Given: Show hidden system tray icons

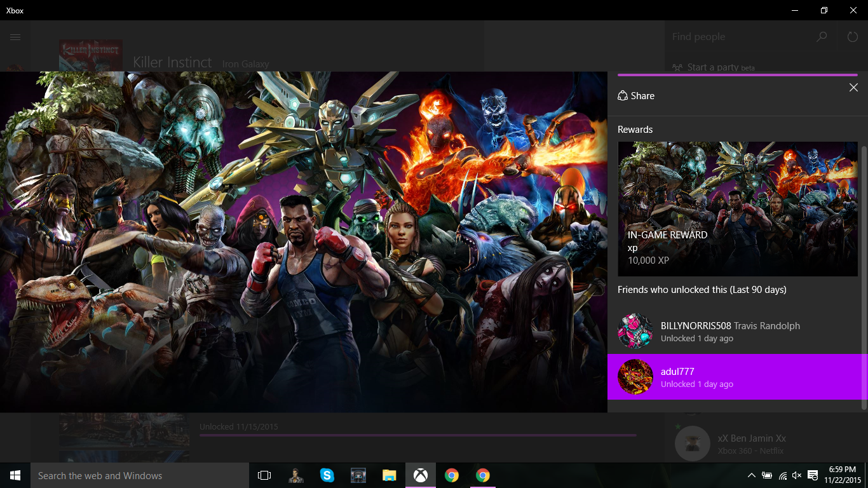Looking at the screenshot, I should 751,475.
